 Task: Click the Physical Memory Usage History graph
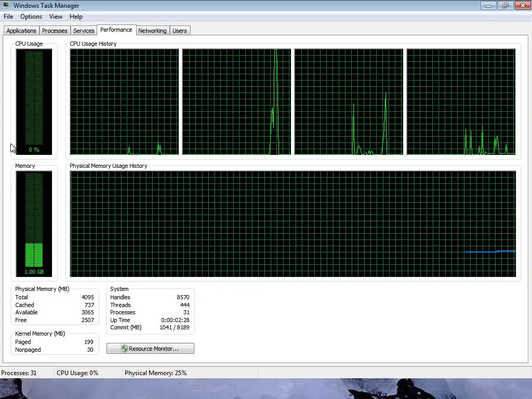click(293, 224)
